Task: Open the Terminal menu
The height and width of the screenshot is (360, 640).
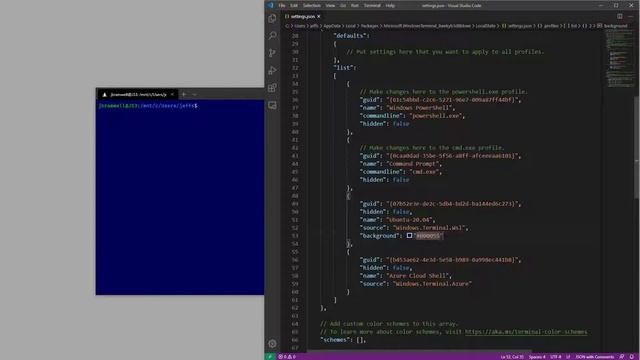Action: 372,6
